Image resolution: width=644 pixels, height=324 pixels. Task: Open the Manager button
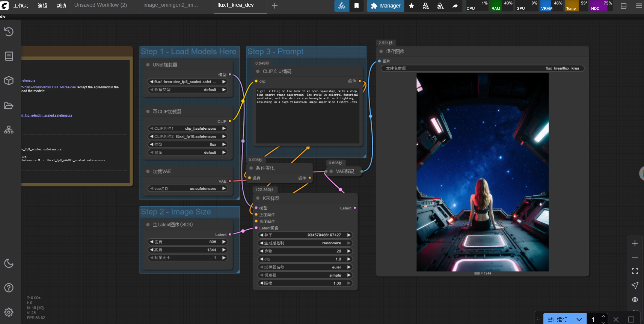(385, 6)
